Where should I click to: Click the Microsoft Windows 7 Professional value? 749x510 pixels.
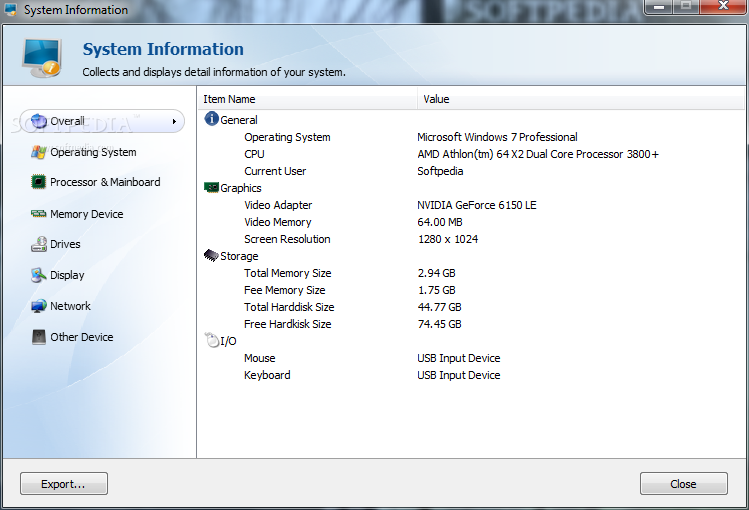(497, 137)
